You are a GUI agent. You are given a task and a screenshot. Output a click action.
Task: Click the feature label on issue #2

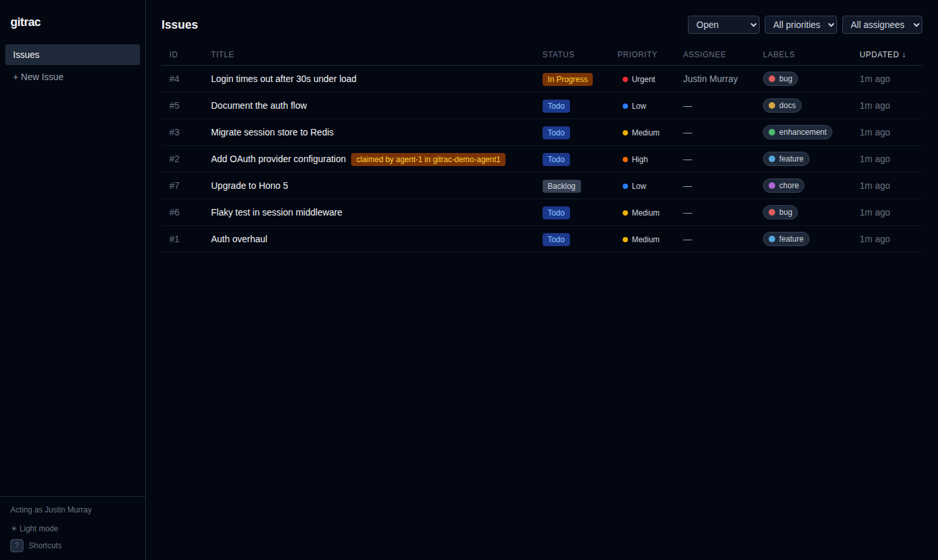(786, 159)
